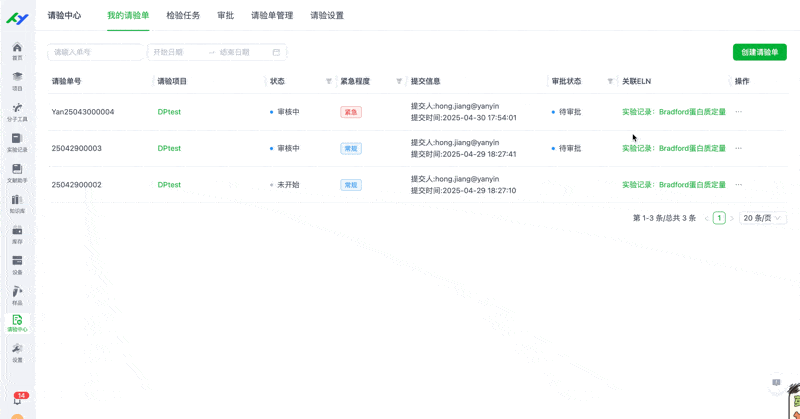
Task: Click the 紧急 urgency tag
Action: tap(351, 112)
